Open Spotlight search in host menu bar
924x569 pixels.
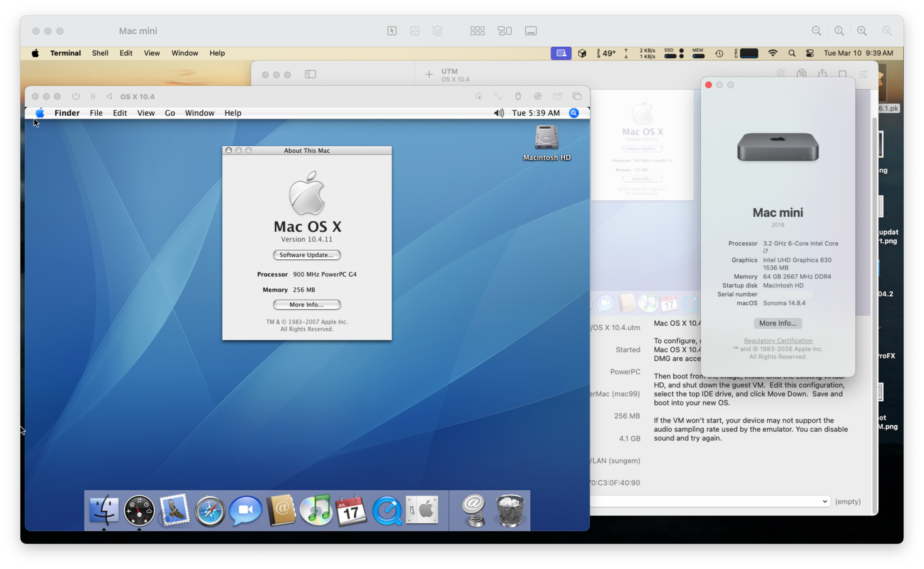[792, 53]
